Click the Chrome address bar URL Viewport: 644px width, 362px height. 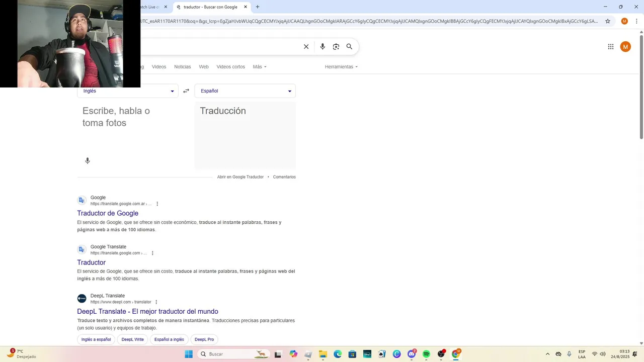pos(370,21)
